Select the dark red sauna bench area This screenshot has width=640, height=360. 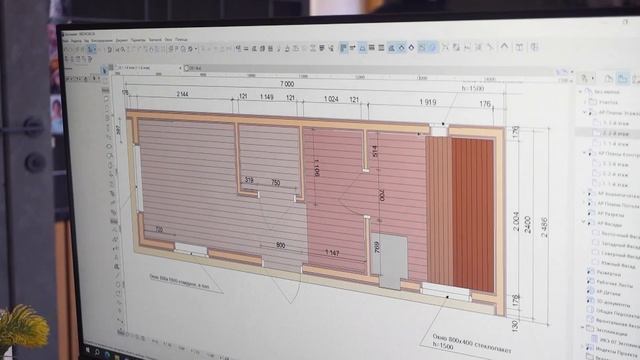coord(473,215)
